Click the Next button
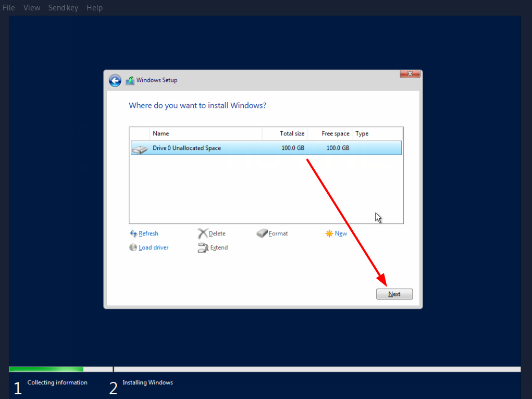This screenshot has height=399, width=532. tap(394, 294)
